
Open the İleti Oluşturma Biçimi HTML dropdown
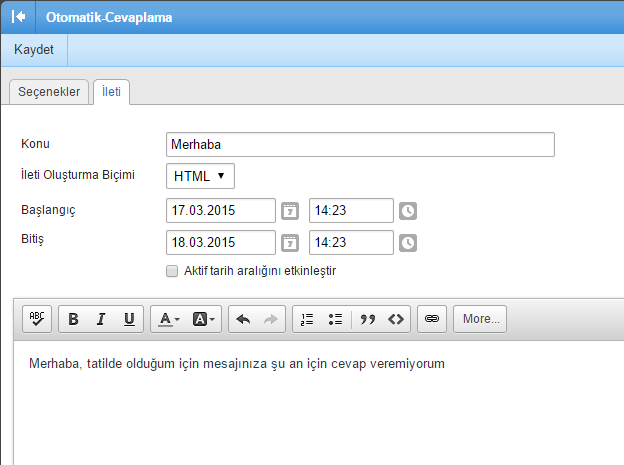(200, 176)
